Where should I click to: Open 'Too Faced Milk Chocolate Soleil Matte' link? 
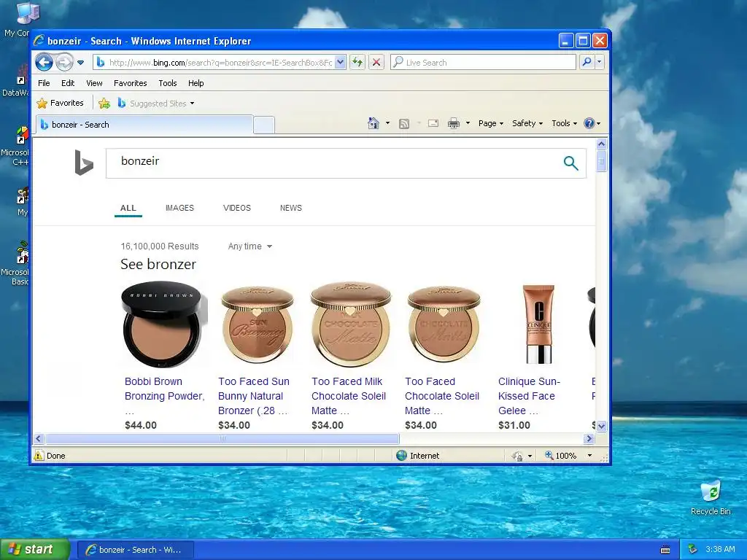(x=349, y=396)
